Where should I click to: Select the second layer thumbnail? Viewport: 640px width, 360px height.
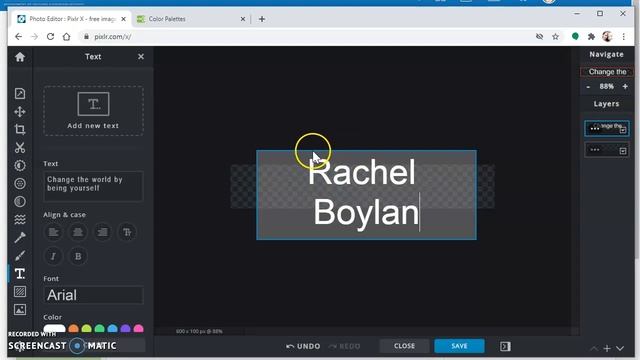pos(607,150)
